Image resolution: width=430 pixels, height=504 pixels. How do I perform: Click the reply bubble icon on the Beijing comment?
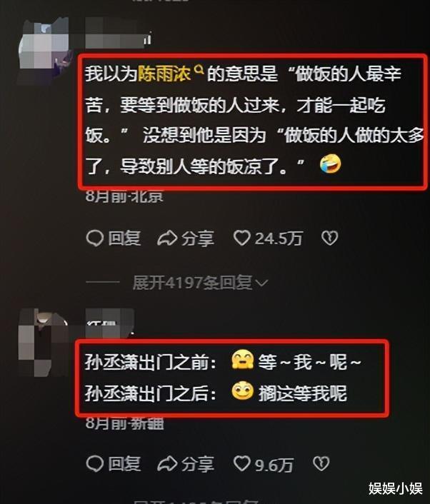click(95, 238)
